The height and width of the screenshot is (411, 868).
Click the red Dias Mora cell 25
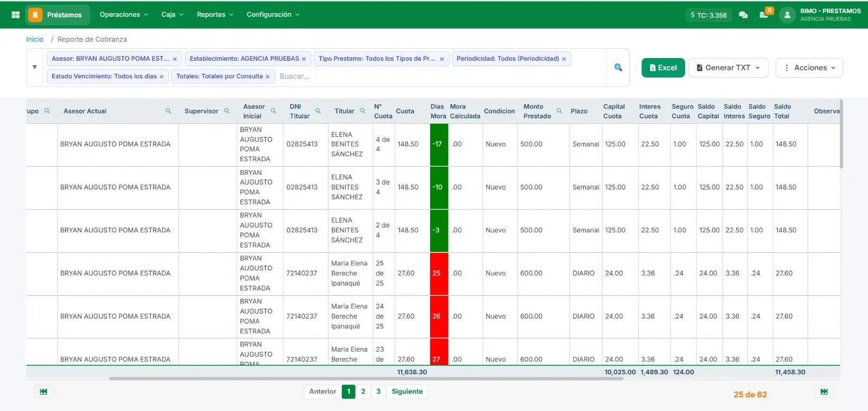pos(439,274)
